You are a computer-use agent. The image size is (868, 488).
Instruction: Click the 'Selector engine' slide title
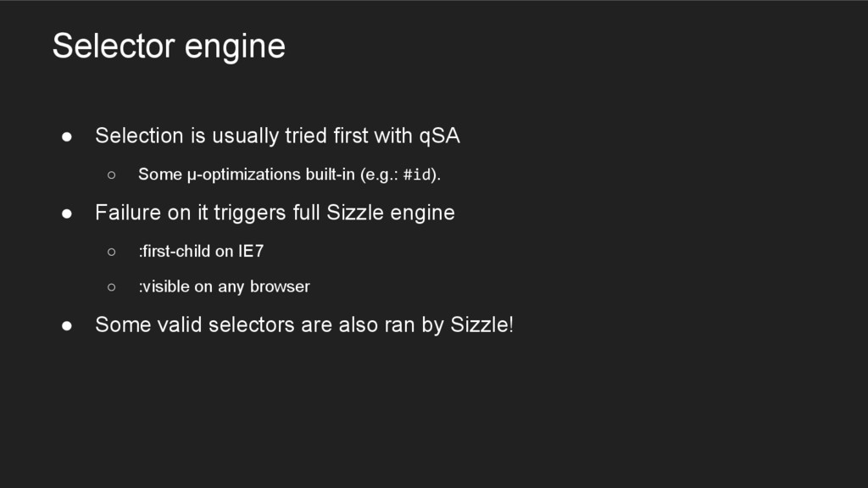pyautogui.click(x=169, y=47)
